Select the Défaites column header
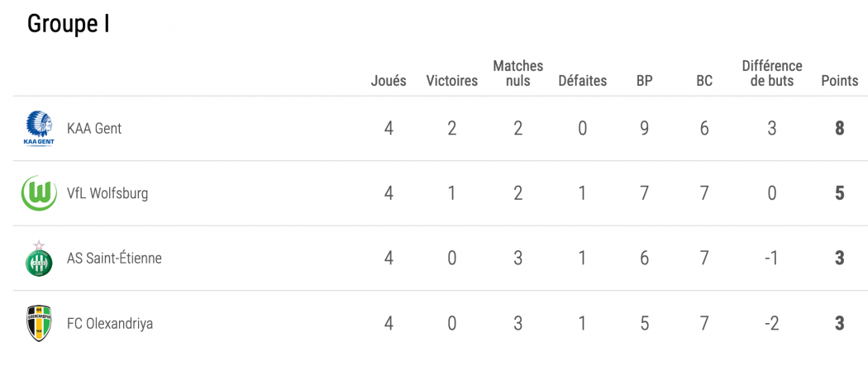This screenshot has height=380, width=868. coord(582,81)
